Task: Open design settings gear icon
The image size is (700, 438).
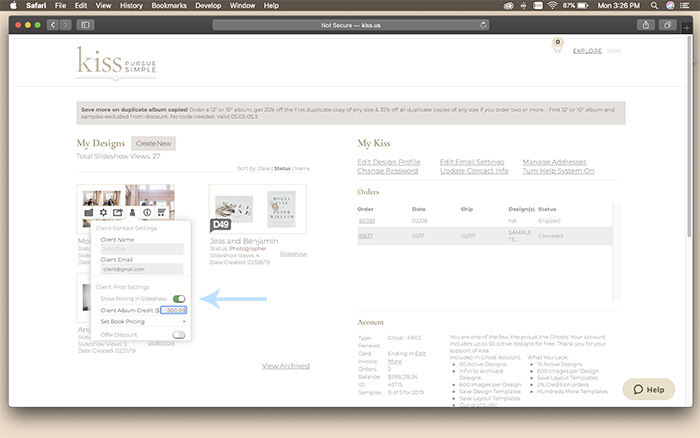Action: tap(103, 213)
